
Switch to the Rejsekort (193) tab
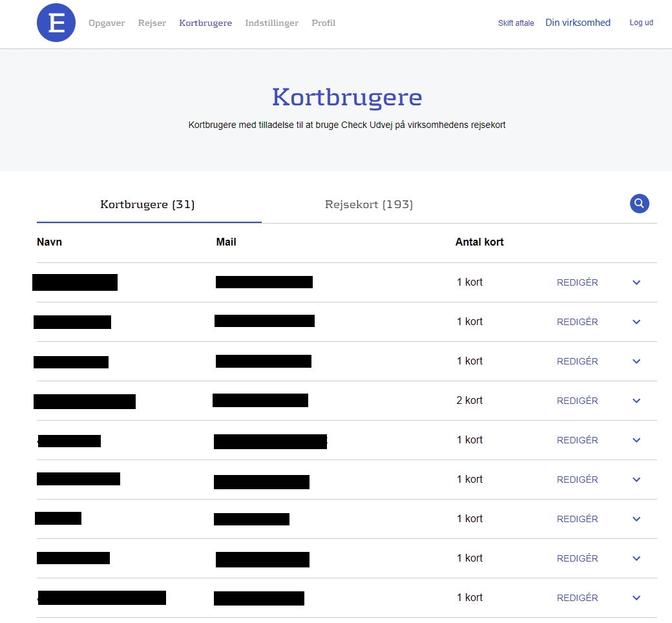pyautogui.click(x=369, y=205)
